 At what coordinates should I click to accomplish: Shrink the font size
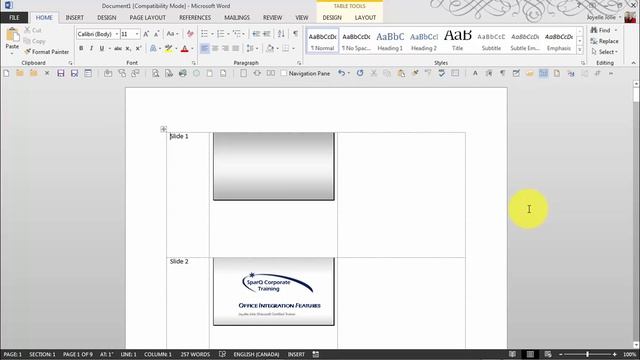[x=156, y=34]
